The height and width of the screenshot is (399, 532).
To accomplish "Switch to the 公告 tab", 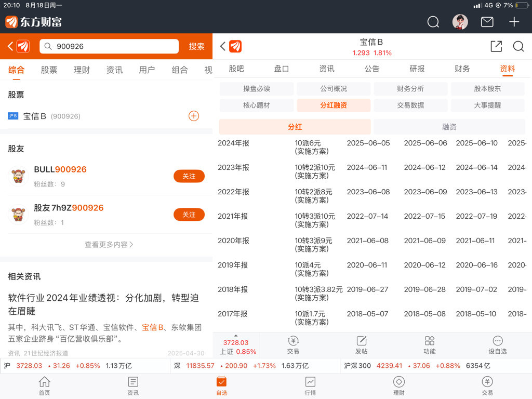I will tap(372, 69).
